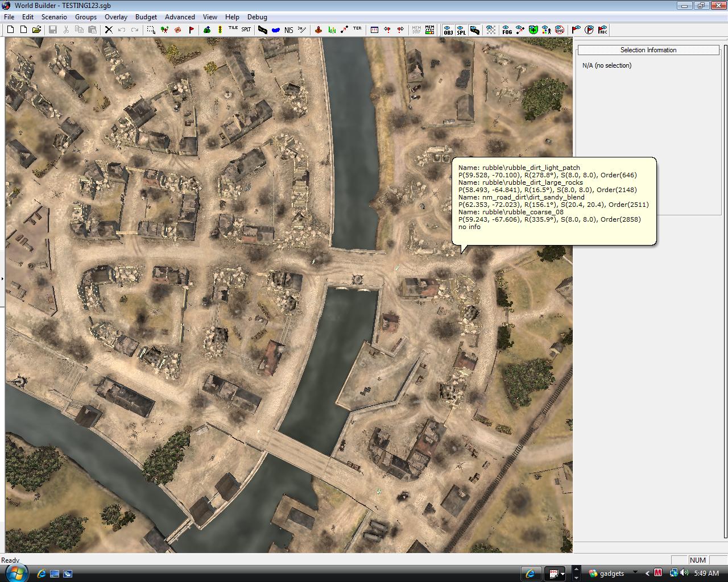Click the TILE toolbar button

233,28
